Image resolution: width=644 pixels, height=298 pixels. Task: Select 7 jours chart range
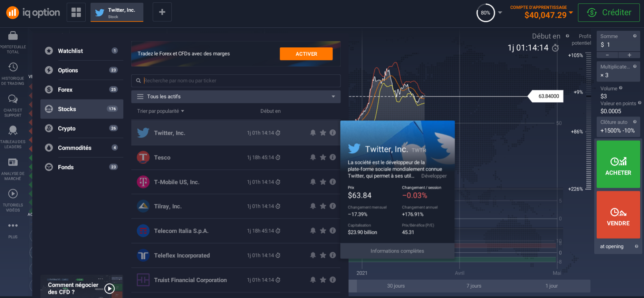click(474, 286)
